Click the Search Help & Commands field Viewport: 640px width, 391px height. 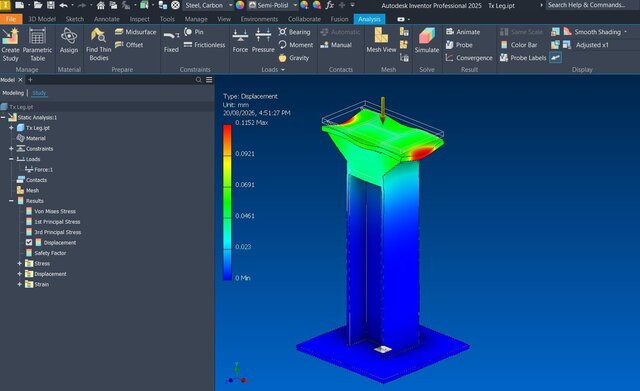click(x=586, y=5)
